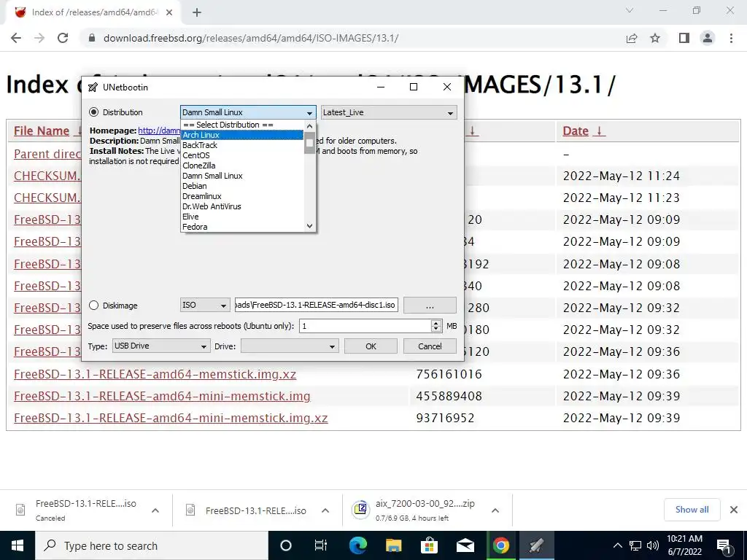
Task: Open the volume control in system tray
Action: point(653,545)
